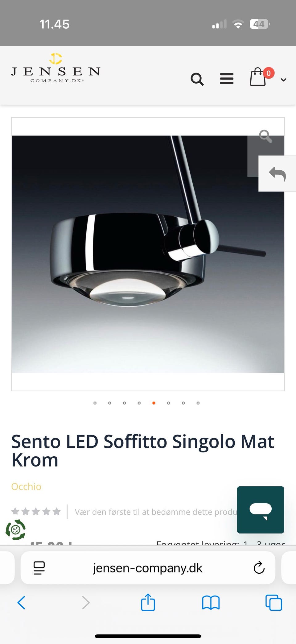Click the curved return arrow button
The image size is (296, 644).
coord(277,174)
